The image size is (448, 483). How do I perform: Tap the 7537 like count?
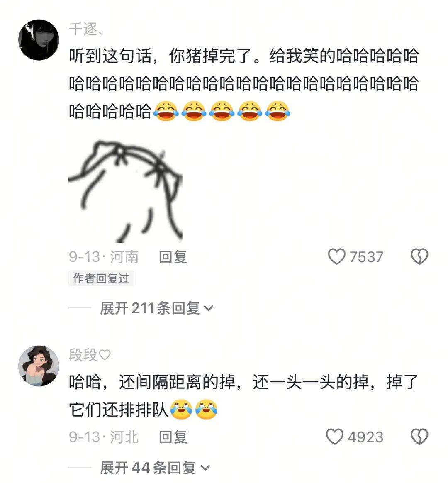point(366,257)
